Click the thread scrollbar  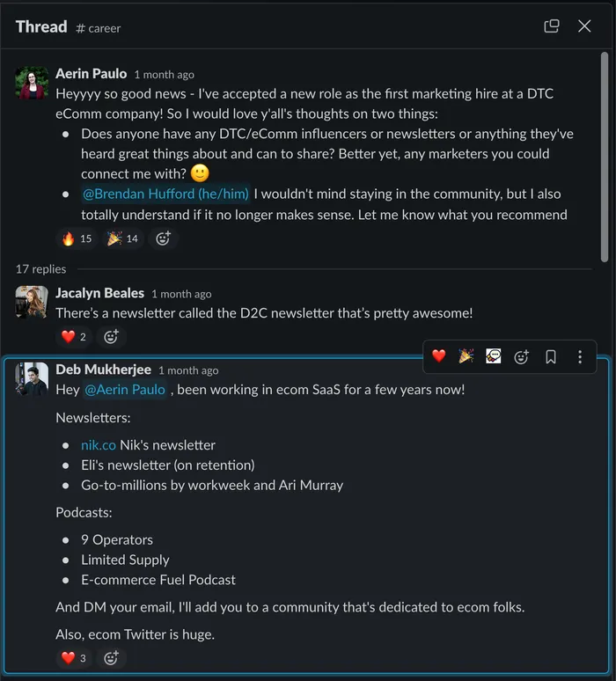pyautogui.click(x=605, y=158)
